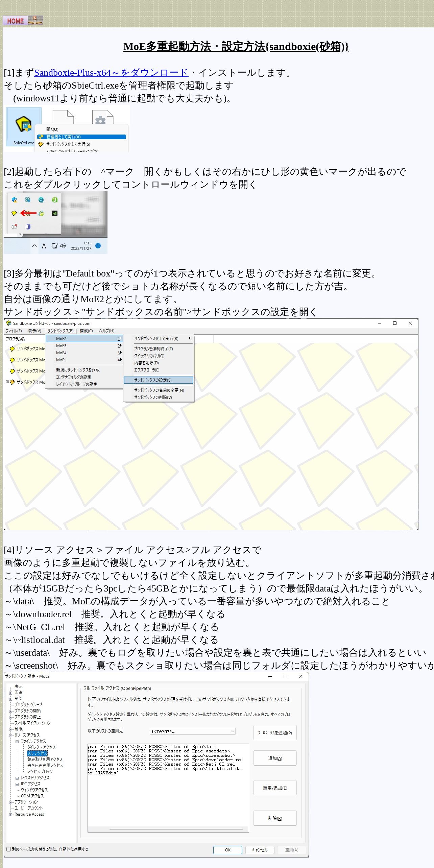Choose 開く(O) in the context menu
The width and height of the screenshot is (434, 868).
52,129
